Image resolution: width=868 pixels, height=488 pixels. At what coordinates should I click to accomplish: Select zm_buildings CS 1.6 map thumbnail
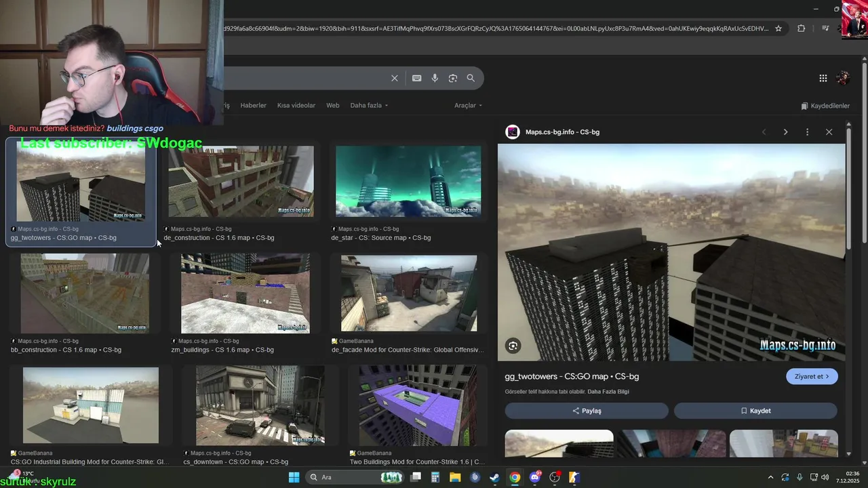[245, 293]
